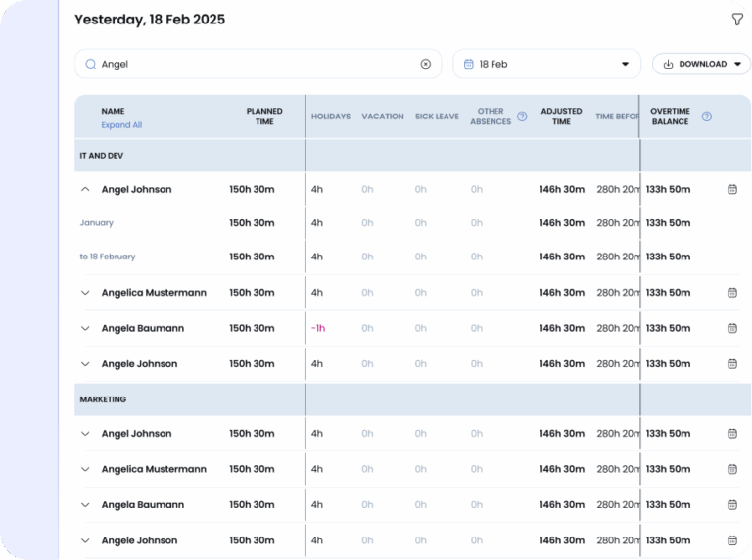Open calendar icon for Angel Johnson in IT and Dev
This screenshot has height=560, width=752.
pyautogui.click(x=731, y=189)
